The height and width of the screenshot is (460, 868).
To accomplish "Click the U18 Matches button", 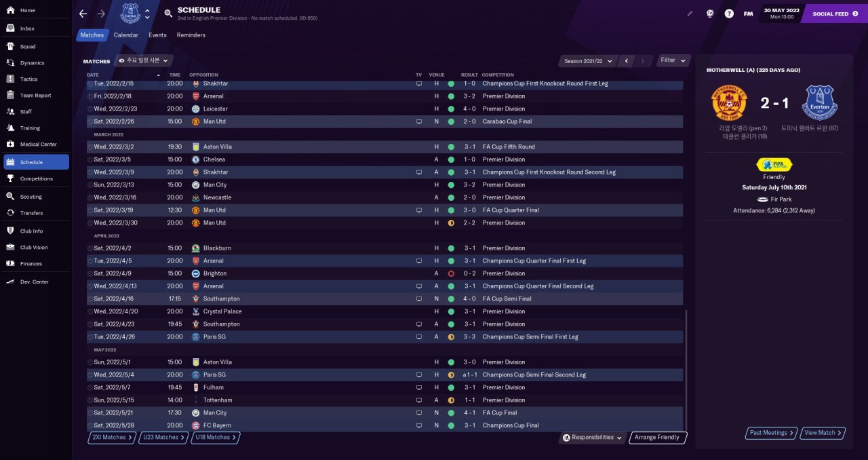I will (216, 438).
